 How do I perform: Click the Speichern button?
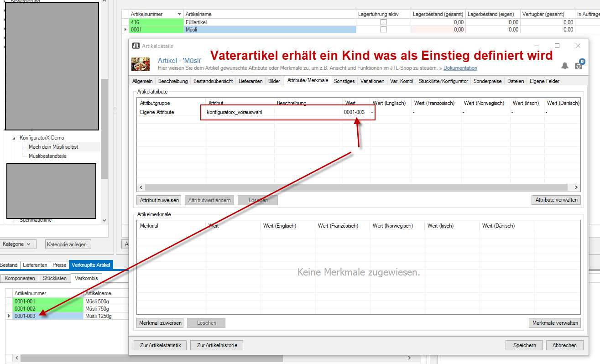tap(524, 345)
